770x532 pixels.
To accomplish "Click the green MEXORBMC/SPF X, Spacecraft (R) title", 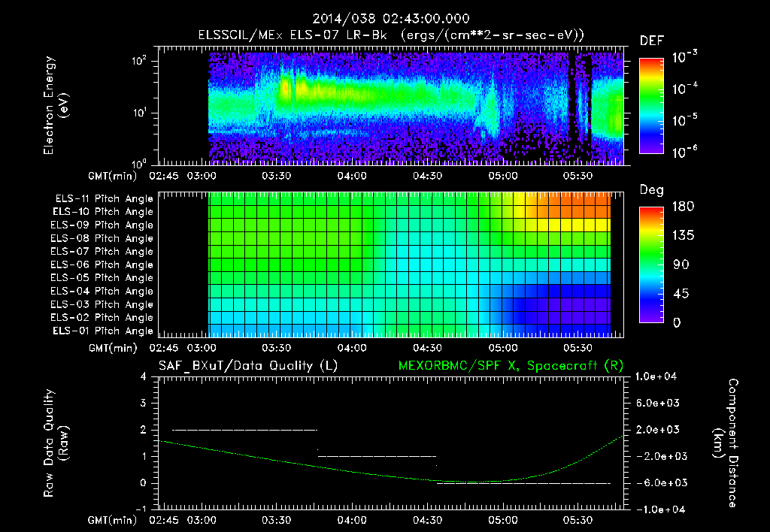I will pos(511,366).
